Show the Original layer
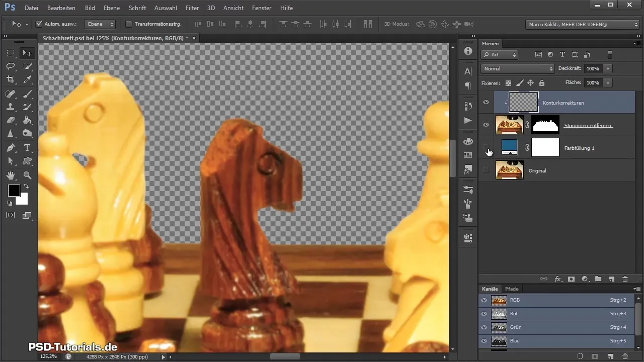The height and width of the screenshot is (362, 644). tap(486, 170)
